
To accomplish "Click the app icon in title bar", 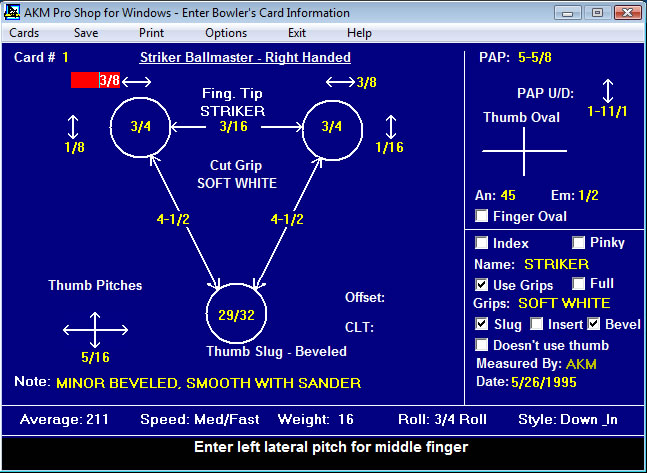I will pyautogui.click(x=12, y=13).
